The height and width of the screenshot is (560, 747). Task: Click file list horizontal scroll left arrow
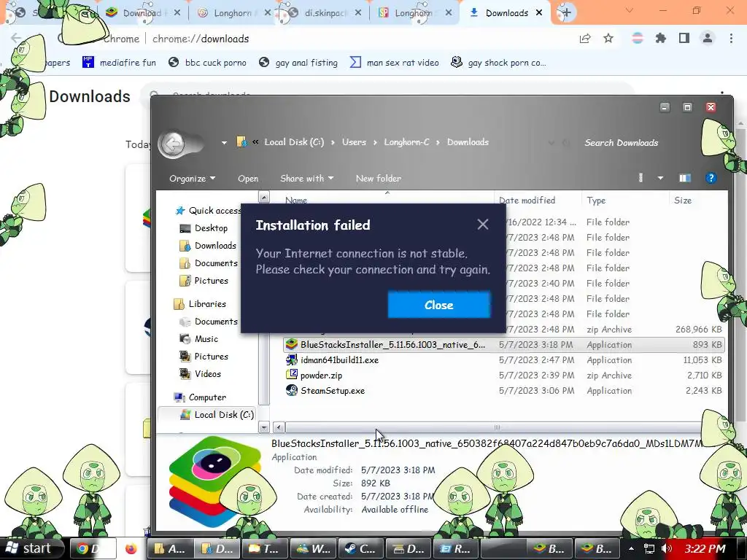pyautogui.click(x=279, y=427)
